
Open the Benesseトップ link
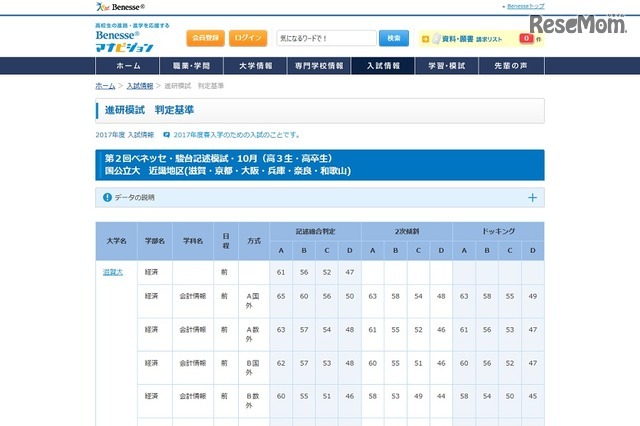coord(525,6)
